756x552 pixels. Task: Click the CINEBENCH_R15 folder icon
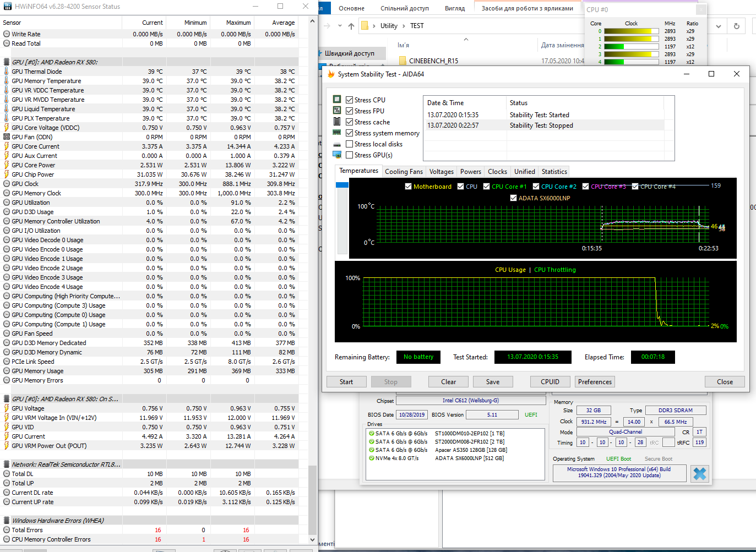click(403, 61)
